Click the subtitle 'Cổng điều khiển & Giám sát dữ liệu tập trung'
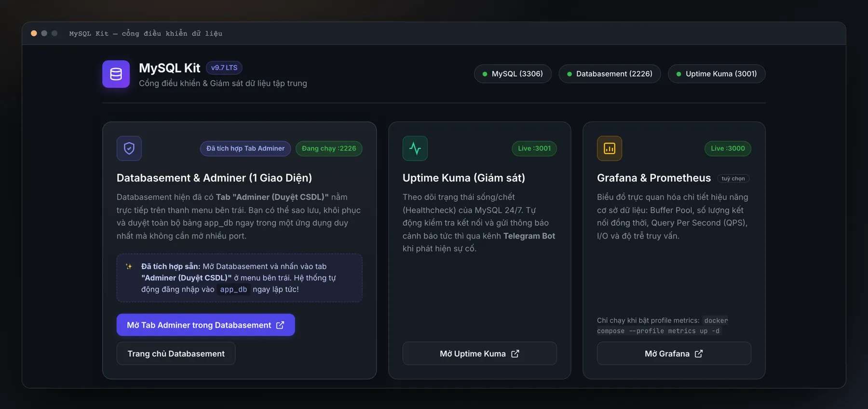The width and height of the screenshot is (868, 409). (223, 83)
